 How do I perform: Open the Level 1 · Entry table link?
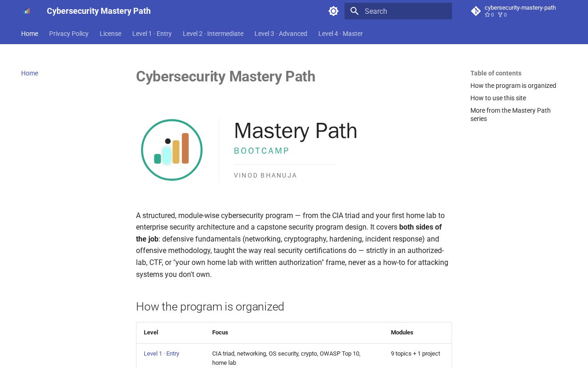point(162,354)
